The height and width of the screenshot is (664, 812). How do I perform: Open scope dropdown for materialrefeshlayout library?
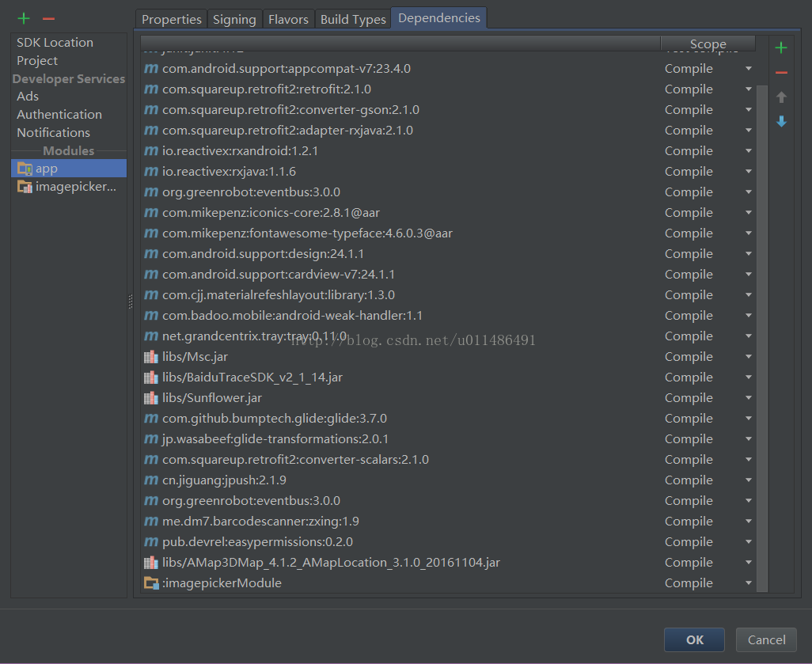pyautogui.click(x=749, y=294)
